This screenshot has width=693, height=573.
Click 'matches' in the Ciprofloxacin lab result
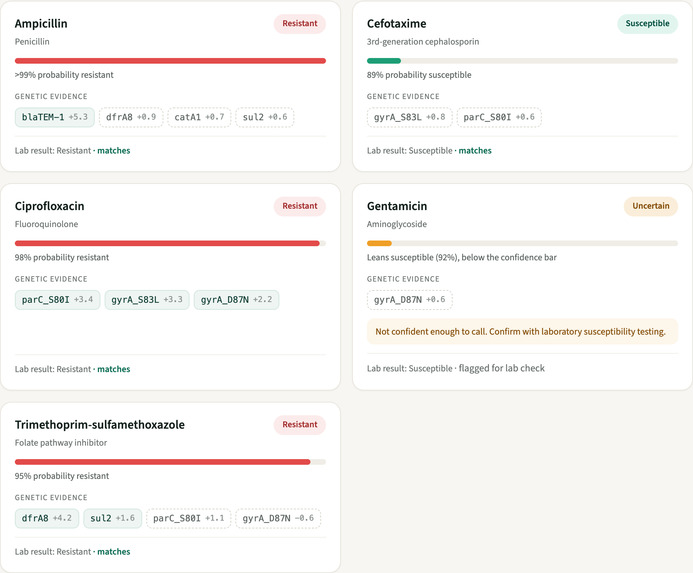pos(114,369)
